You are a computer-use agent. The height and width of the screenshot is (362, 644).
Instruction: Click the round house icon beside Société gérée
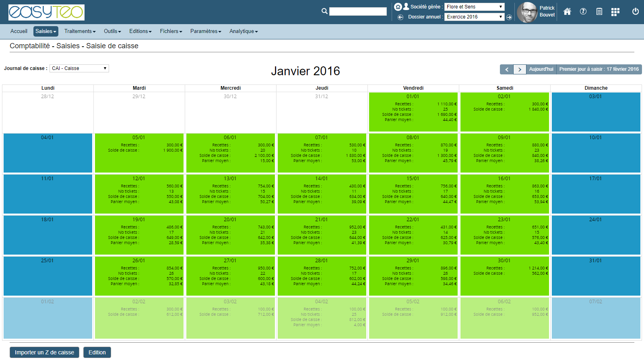point(398,6)
